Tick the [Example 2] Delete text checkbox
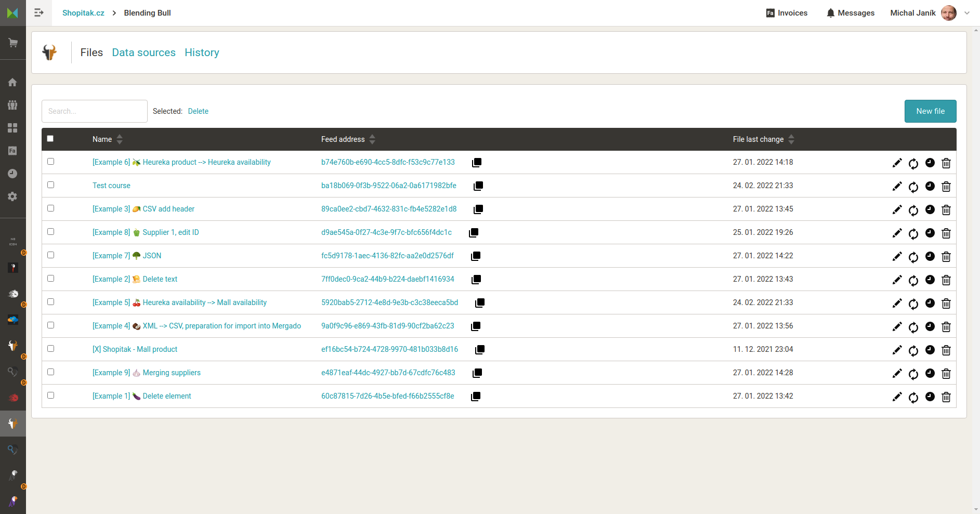980x514 pixels. tap(50, 279)
